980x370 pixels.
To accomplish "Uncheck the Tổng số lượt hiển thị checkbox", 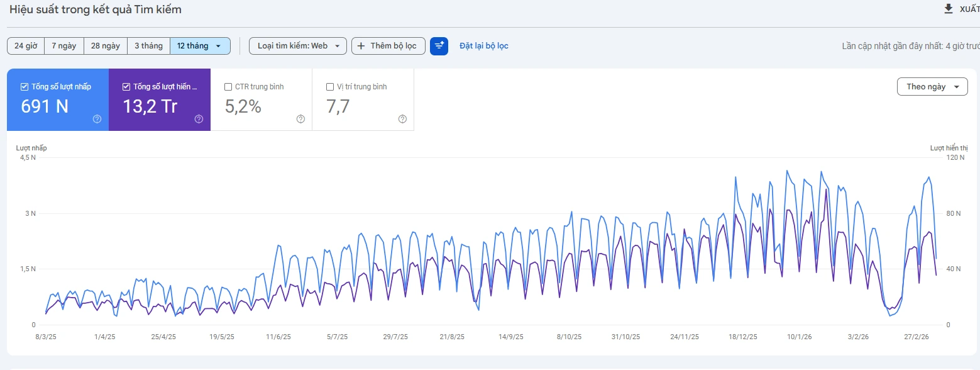I will (126, 87).
